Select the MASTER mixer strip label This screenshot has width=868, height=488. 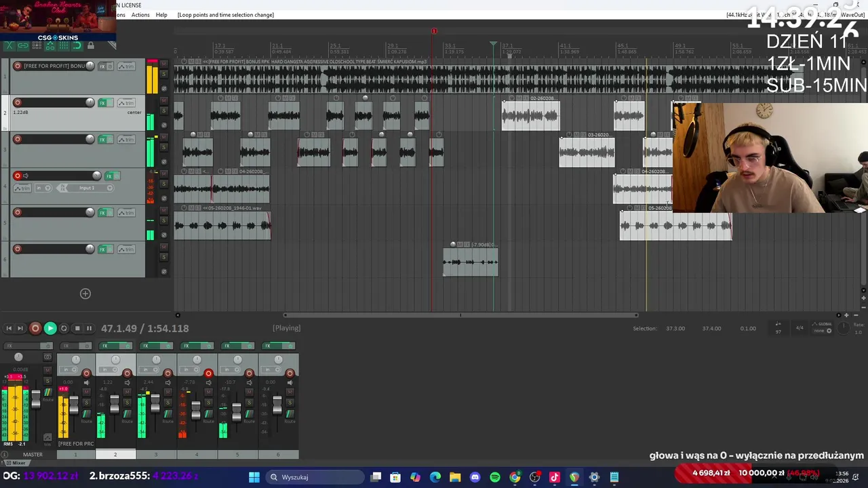pyautogui.click(x=33, y=454)
